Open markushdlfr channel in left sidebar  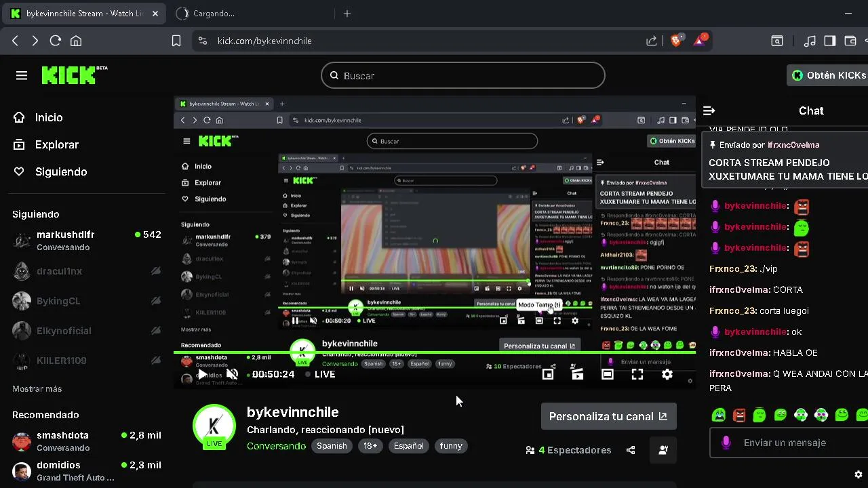pos(87,240)
